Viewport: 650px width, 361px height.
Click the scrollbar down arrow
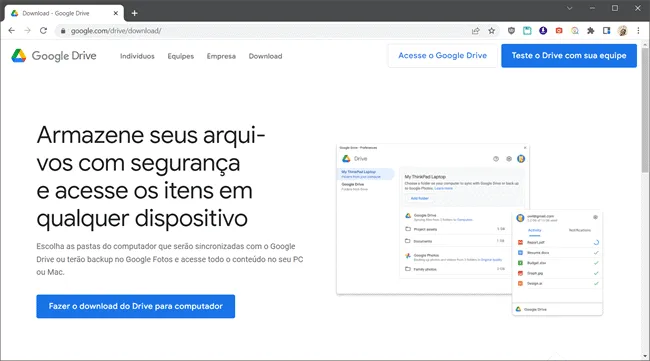click(x=645, y=357)
